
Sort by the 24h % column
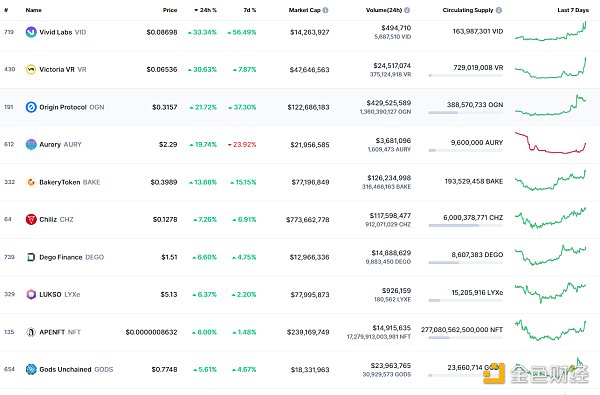[205, 10]
